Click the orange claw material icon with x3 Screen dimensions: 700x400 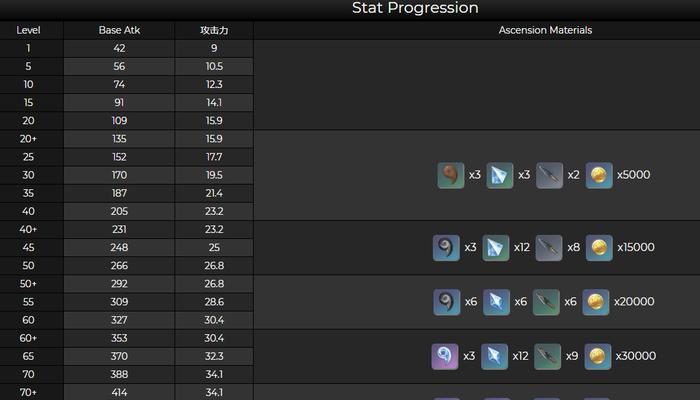click(450, 175)
